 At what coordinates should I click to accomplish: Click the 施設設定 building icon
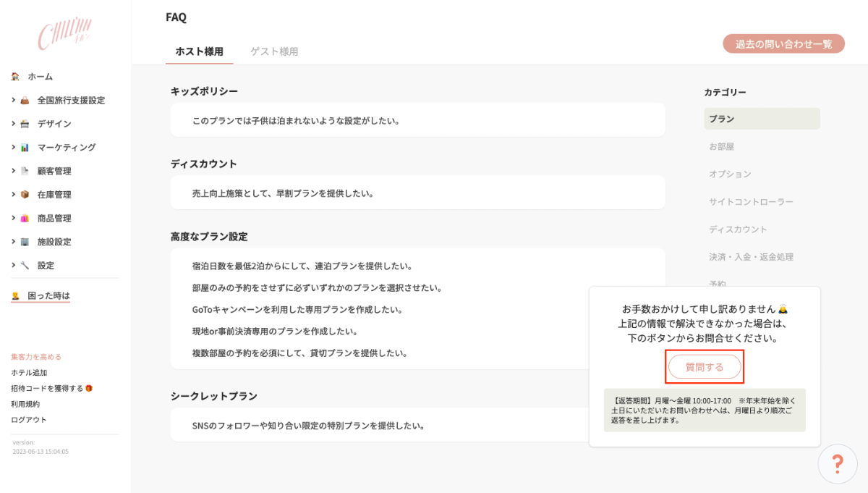[25, 242]
